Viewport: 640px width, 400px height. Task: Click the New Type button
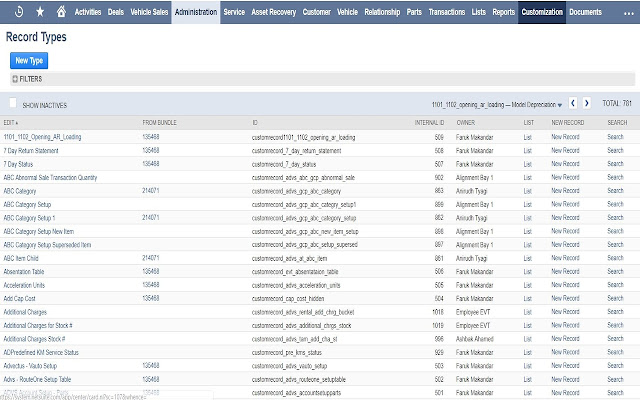pyautogui.click(x=29, y=60)
